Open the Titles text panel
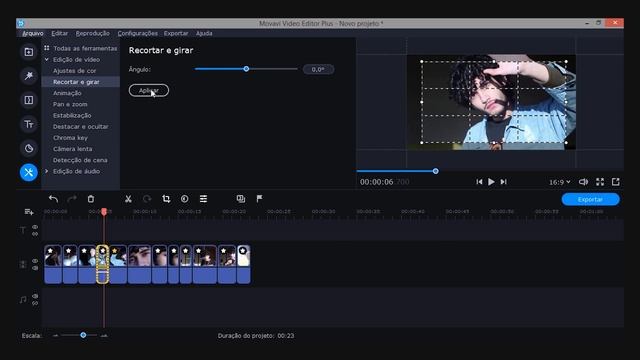This screenshot has width=640, height=360. click(x=29, y=124)
